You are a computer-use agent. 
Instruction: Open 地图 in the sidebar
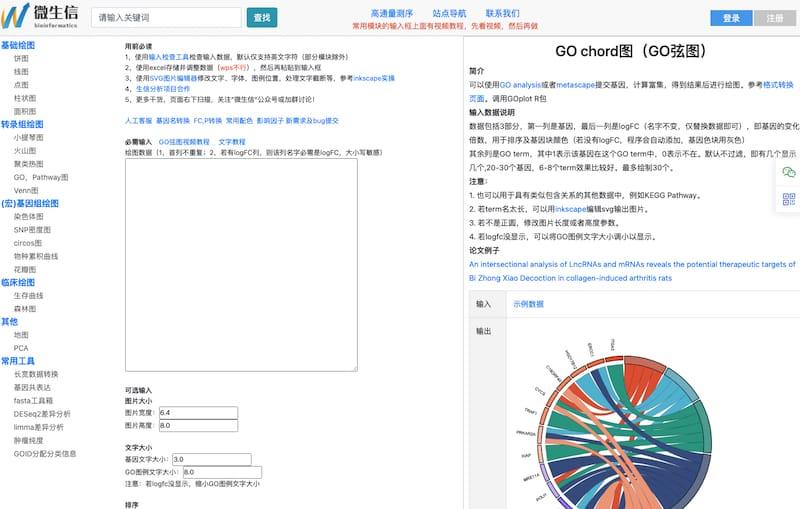click(21, 335)
